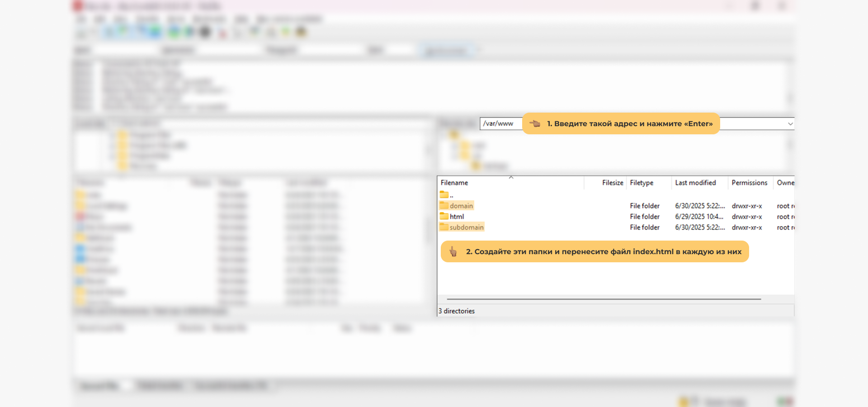Screen dimensions: 868x407
Task: Click the remote file list horizontal scrollbar
Action: point(604,299)
